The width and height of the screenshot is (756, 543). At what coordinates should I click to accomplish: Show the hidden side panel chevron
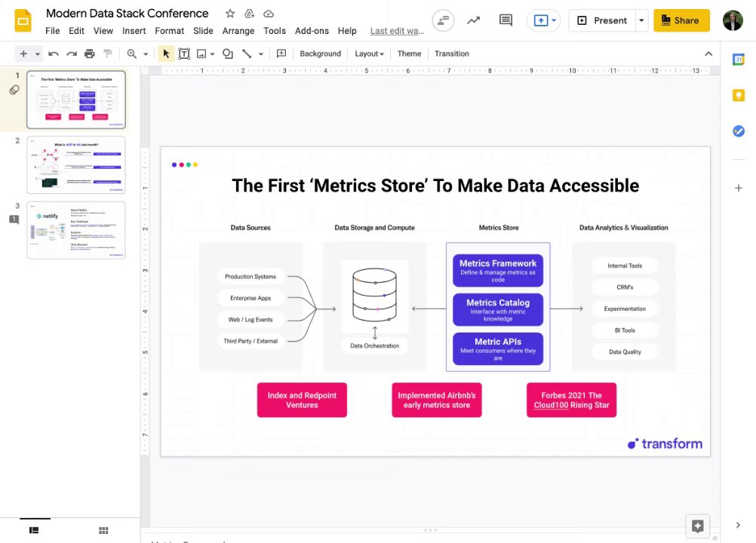(738, 525)
